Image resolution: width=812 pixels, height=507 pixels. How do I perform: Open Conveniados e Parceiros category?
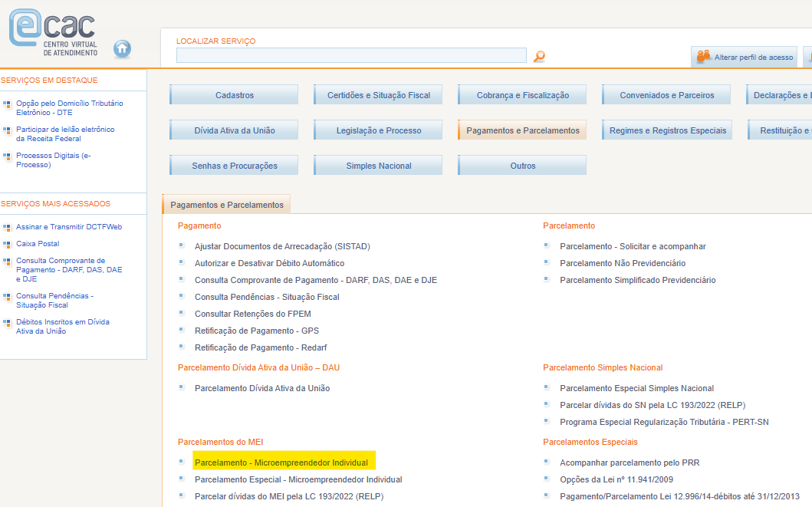pyautogui.click(x=666, y=95)
